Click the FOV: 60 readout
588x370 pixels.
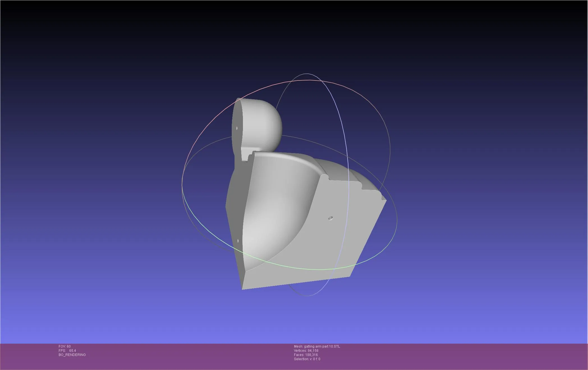(x=65, y=346)
